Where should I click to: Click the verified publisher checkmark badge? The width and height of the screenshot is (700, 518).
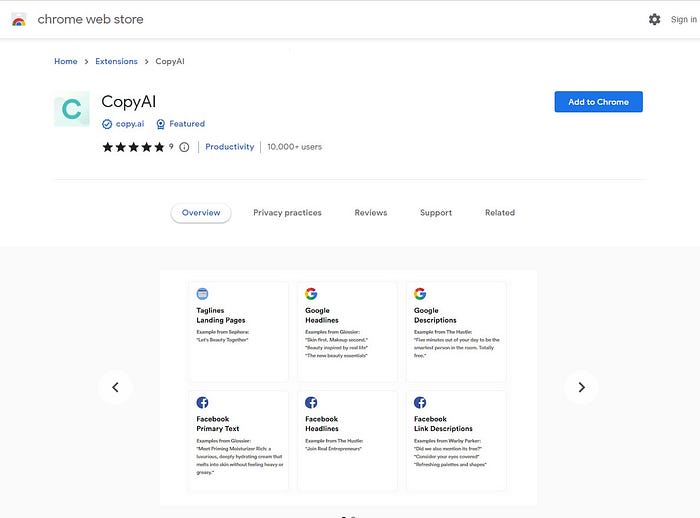pos(107,124)
